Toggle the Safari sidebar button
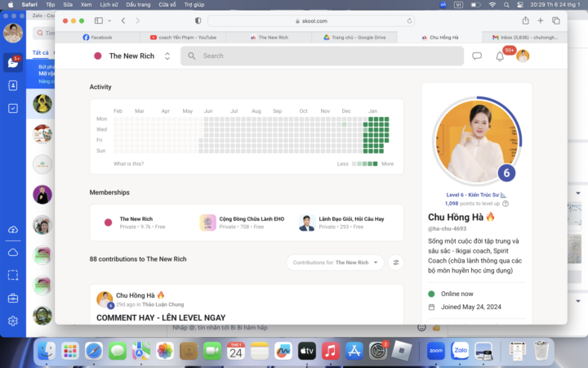The height and width of the screenshot is (368, 588). [x=98, y=20]
